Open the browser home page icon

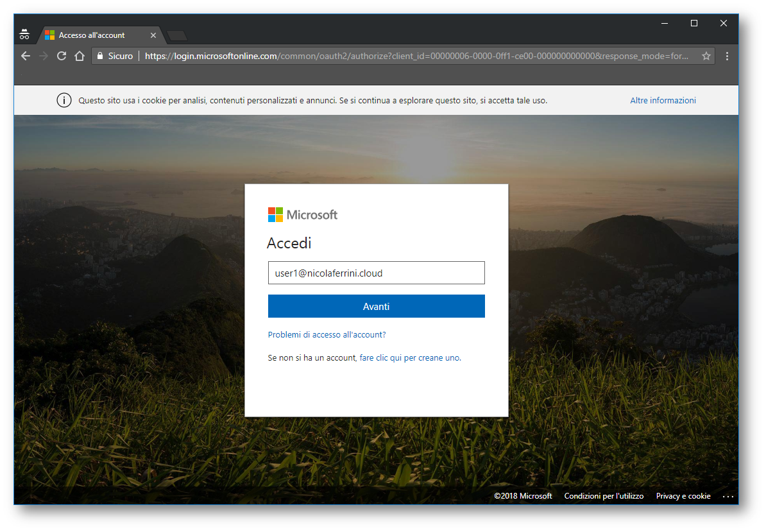[x=80, y=56]
